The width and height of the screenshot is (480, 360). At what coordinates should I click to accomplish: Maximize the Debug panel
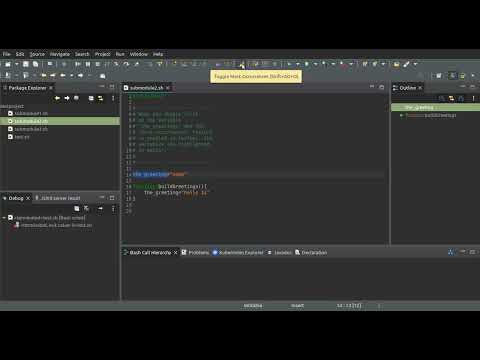tap(112, 197)
